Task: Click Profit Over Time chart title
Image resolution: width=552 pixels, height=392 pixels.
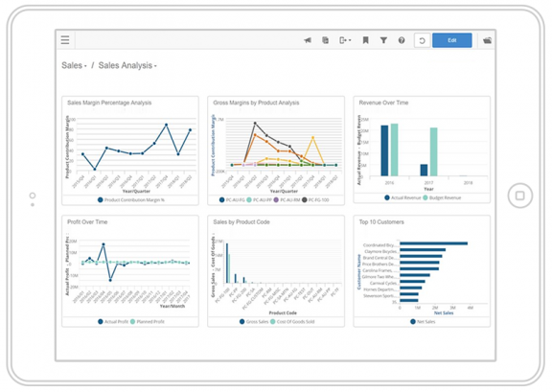Action: (x=87, y=222)
